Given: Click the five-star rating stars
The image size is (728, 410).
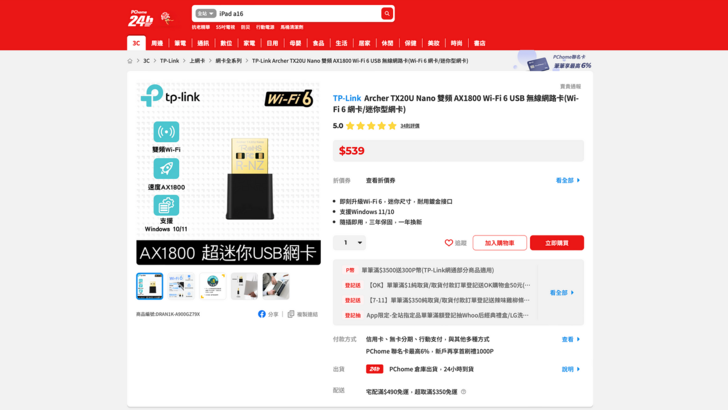Looking at the screenshot, I should (371, 126).
